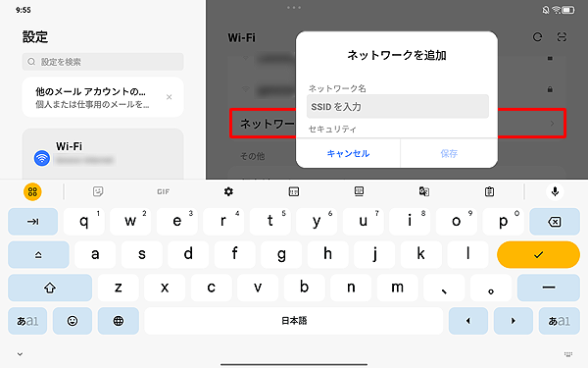Screen dimensions: 588x368
Task: Tap the p key
Action: pos(503,222)
